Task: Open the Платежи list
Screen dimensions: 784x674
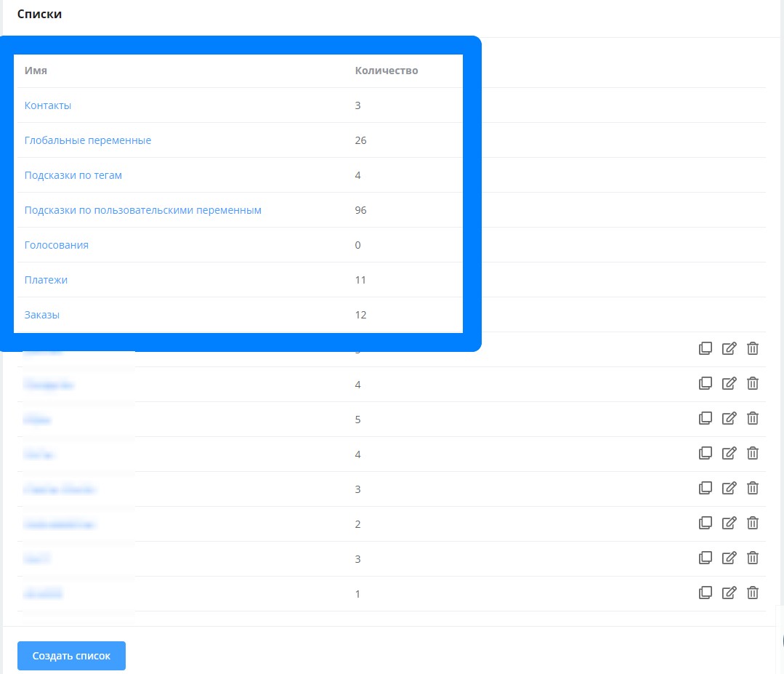Action: tap(46, 280)
